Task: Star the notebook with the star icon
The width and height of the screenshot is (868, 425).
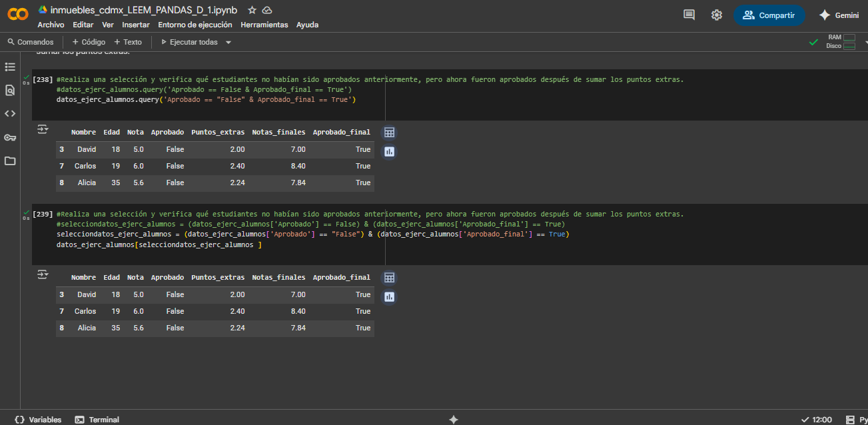Action: click(252, 10)
